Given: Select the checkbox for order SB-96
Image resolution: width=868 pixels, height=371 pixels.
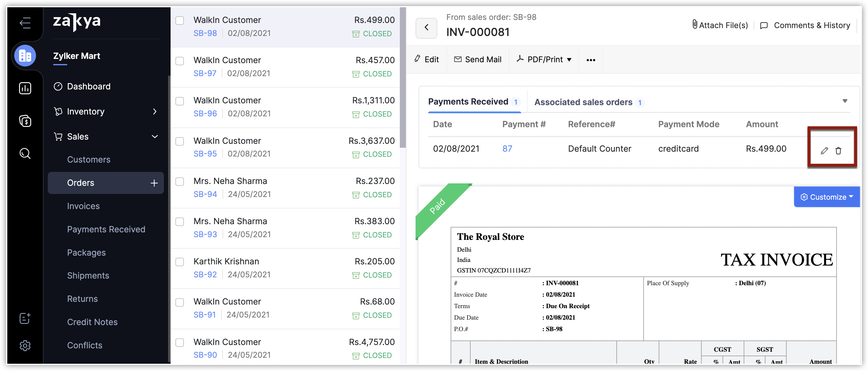Looking at the screenshot, I should pos(180,101).
